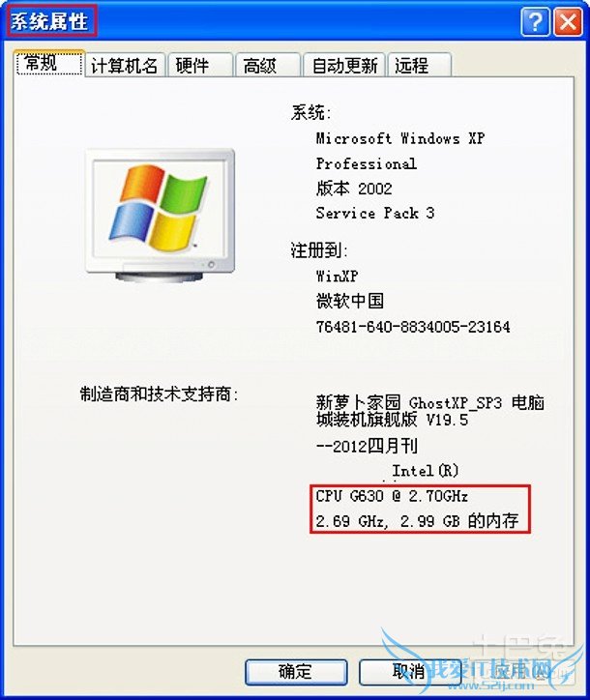Screen dimensions: 590x700
Task: Click the Service Pack 3 line
Action: [375, 213]
